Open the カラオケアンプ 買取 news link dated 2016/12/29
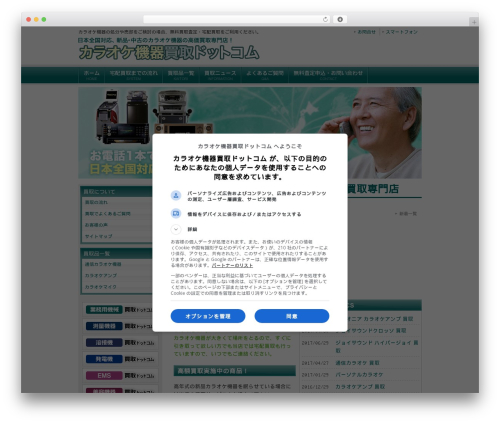Viewport: 500px width, 423px height. (360, 387)
